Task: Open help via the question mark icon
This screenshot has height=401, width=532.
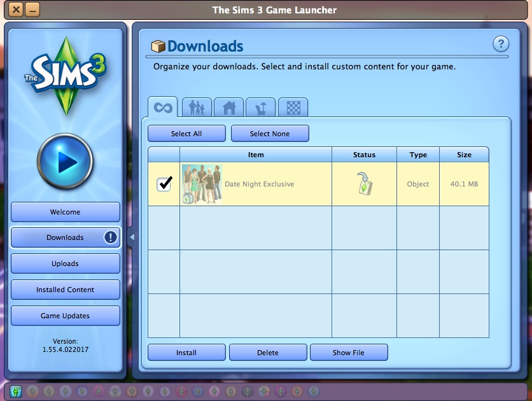Action: [501, 44]
